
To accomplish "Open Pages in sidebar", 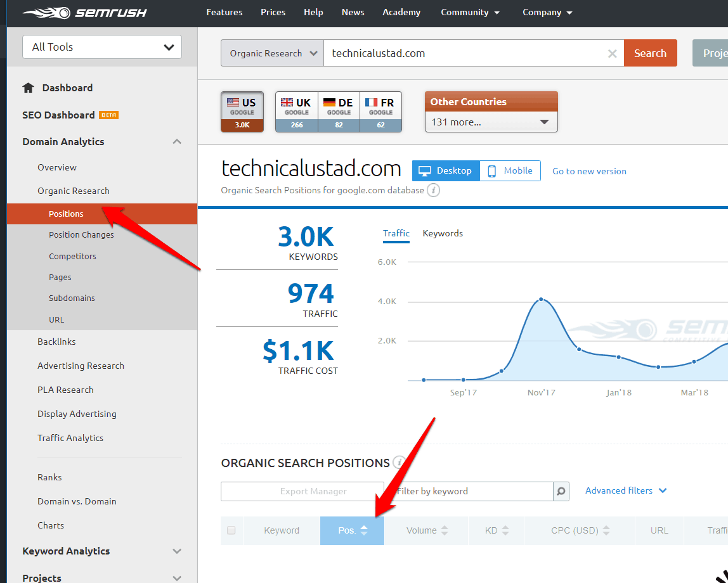I will coord(60,278).
